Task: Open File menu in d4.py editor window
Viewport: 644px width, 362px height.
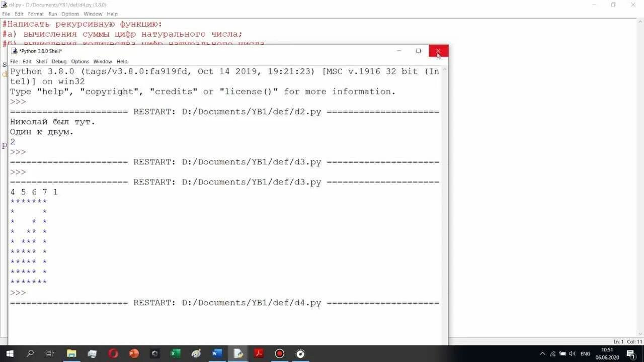Action: [6, 14]
